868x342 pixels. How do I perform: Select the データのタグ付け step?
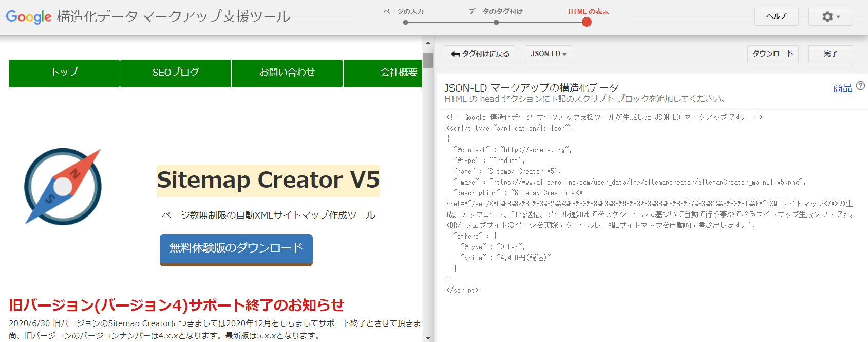(496, 16)
